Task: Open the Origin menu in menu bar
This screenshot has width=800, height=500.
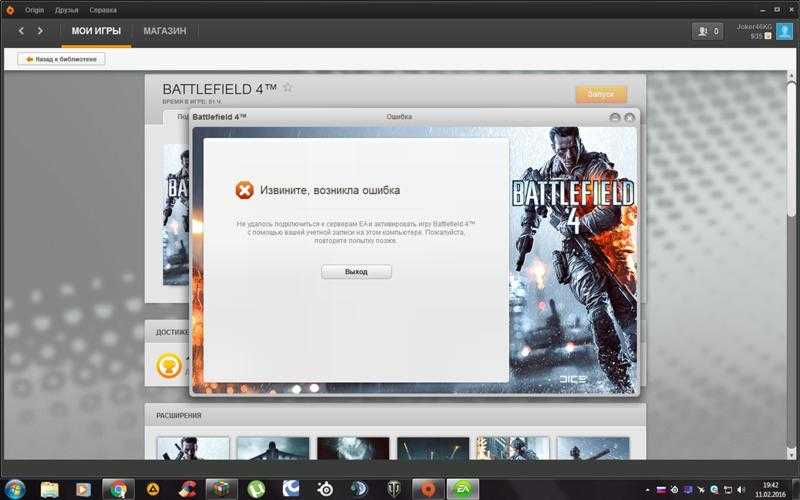Action: point(35,10)
